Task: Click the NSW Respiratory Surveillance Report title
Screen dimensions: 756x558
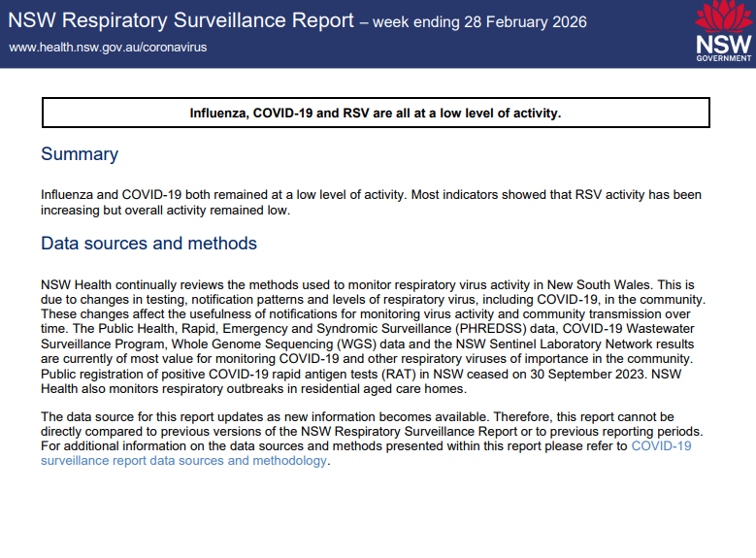Action: (x=181, y=21)
